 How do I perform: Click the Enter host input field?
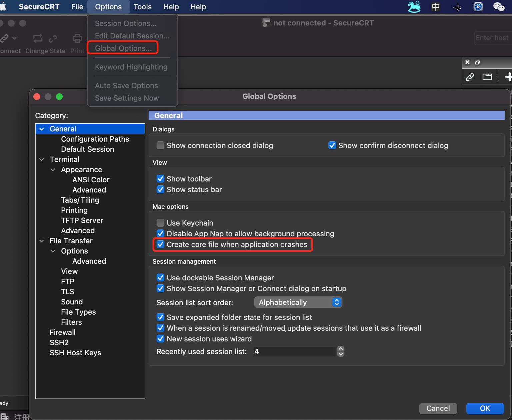point(493,38)
